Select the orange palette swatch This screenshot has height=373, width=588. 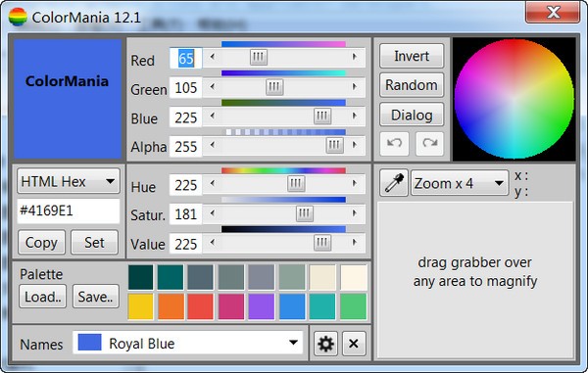(171, 306)
